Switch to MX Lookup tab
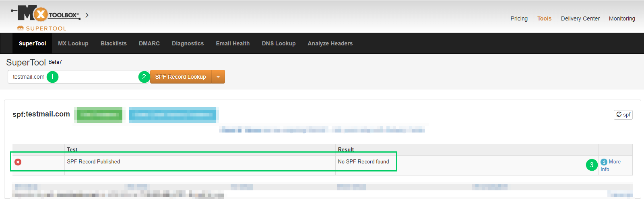Image resolution: width=644 pixels, height=204 pixels. coord(73,43)
